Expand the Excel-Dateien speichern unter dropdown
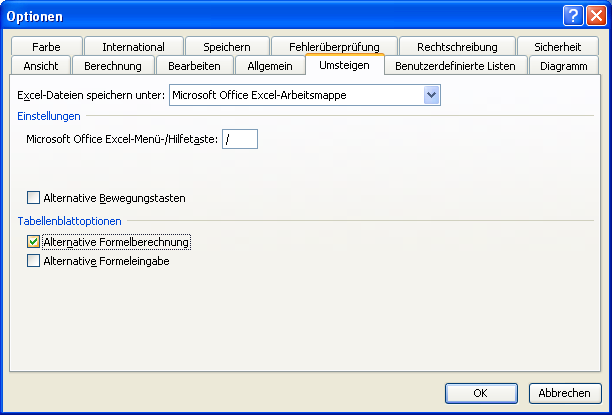612x415 pixels. click(x=432, y=95)
